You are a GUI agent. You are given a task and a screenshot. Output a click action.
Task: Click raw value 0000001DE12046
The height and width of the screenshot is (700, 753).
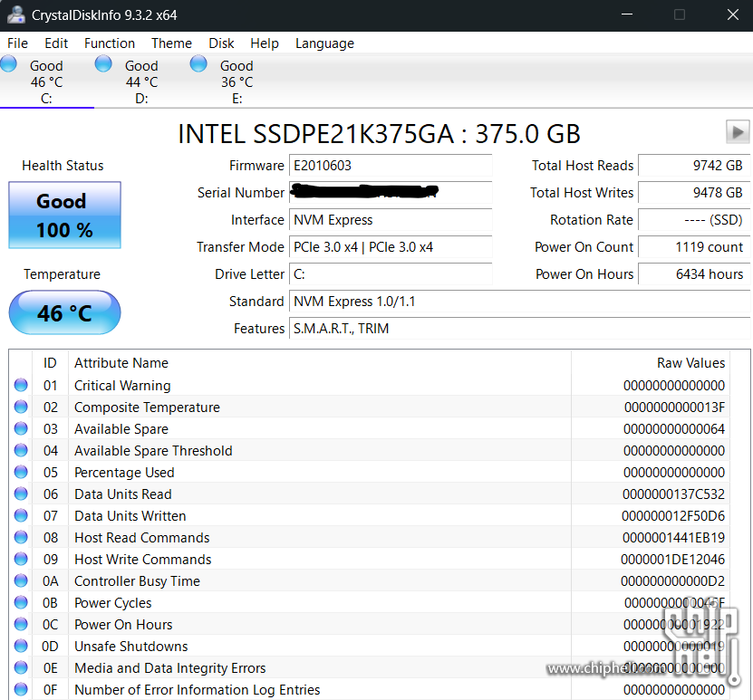tap(672, 560)
